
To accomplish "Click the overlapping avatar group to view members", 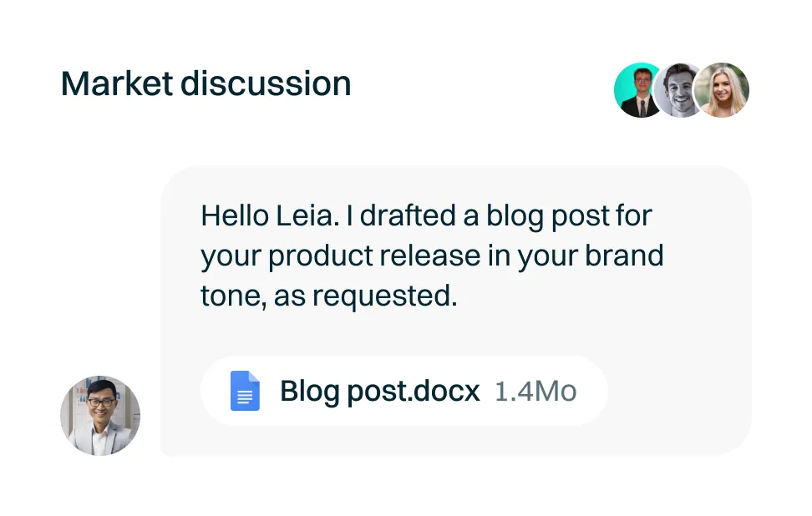I will [x=681, y=89].
